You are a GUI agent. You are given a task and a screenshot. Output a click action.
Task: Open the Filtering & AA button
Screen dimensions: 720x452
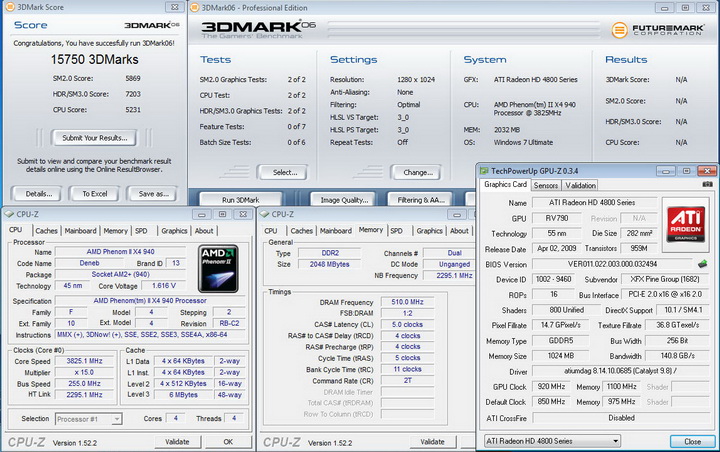pos(421,200)
